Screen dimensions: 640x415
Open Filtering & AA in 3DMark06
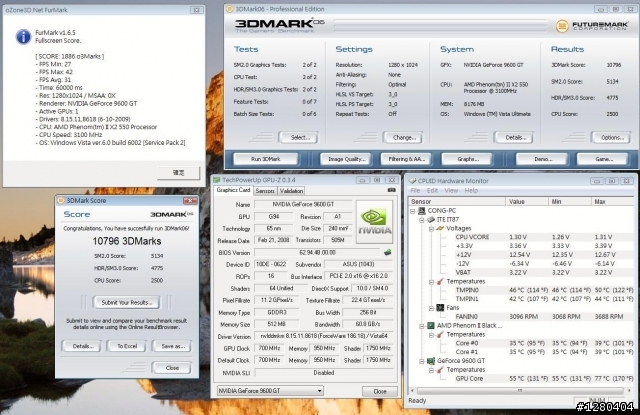click(x=407, y=159)
